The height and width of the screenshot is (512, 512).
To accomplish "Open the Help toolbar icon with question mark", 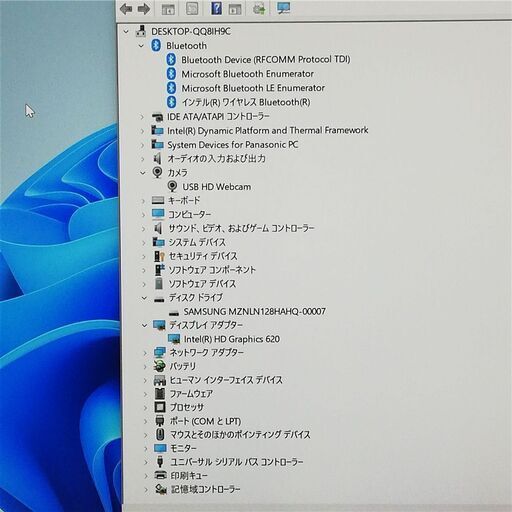I will (216, 8).
